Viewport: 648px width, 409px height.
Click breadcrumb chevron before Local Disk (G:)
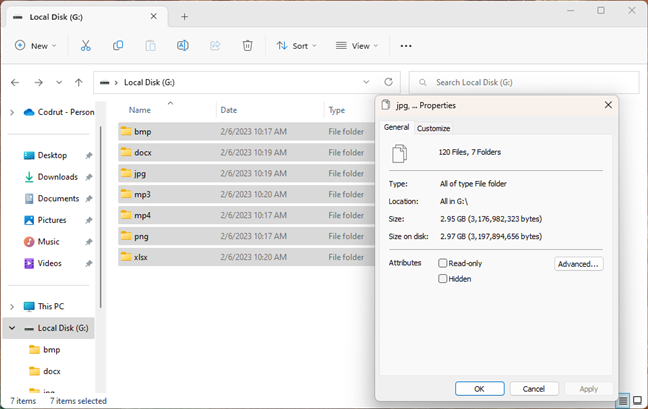pyautogui.click(x=116, y=83)
